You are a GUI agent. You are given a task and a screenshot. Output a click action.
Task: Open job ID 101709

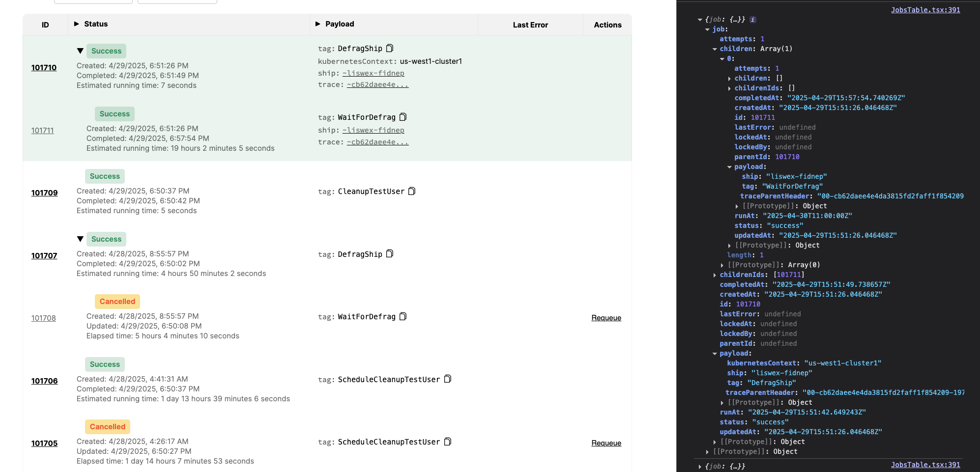point(44,193)
